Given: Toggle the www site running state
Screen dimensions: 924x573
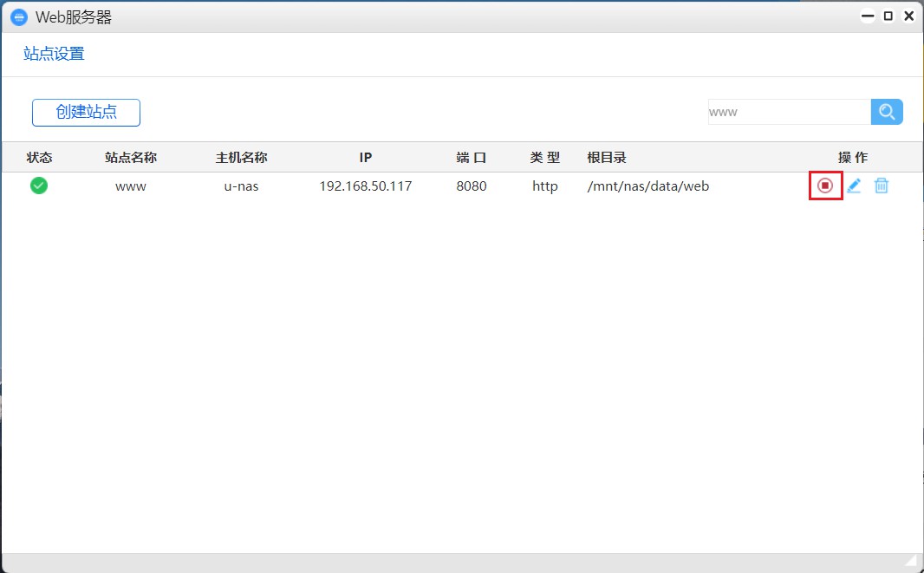Looking at the screenshot, I should click(x=825, y=186).
